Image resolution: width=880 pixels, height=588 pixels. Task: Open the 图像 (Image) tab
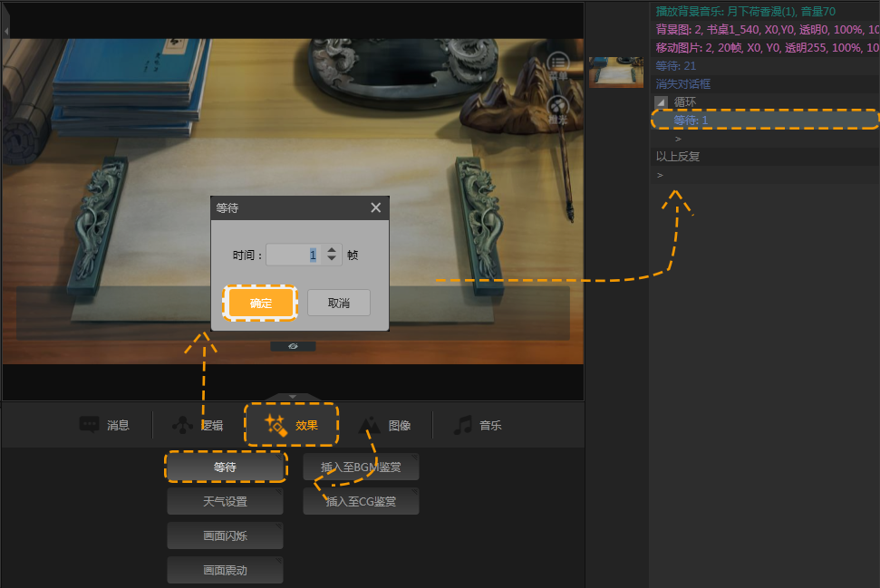click(386, 425)
